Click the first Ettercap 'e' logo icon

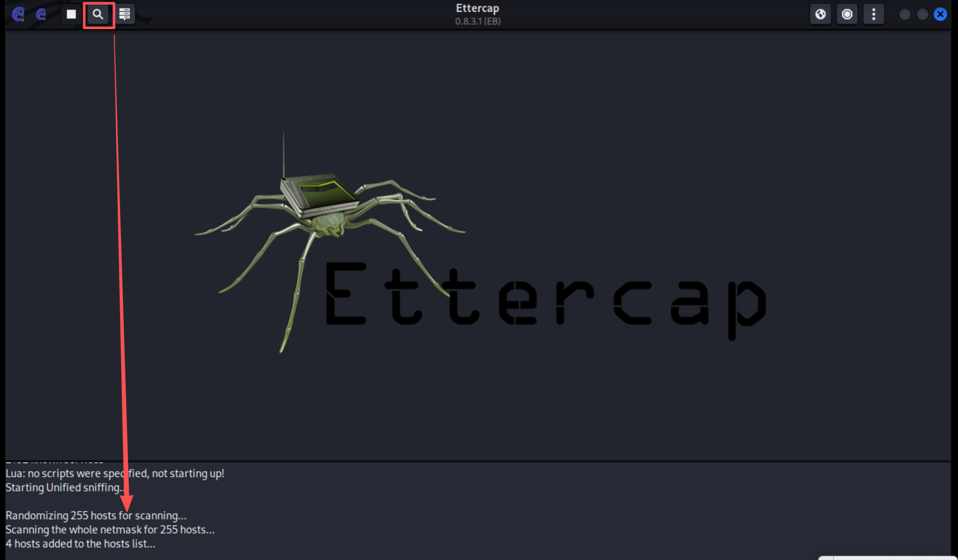coord(18,14)
